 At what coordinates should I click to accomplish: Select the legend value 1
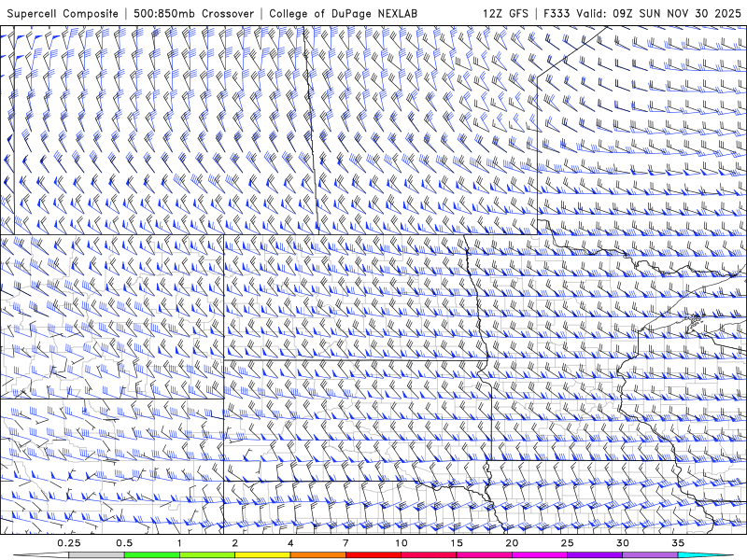[179, 543]
